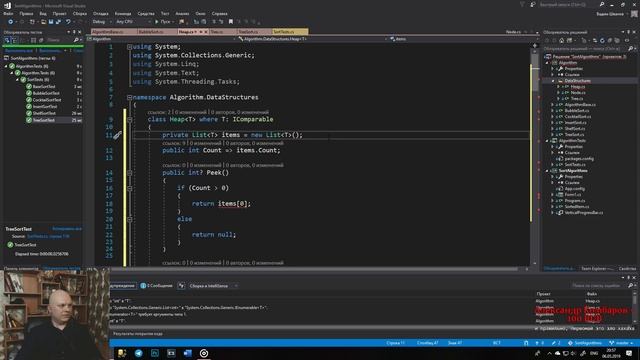
Task: Click the notification center icon in system tray
Action: (x=629, y=353)
